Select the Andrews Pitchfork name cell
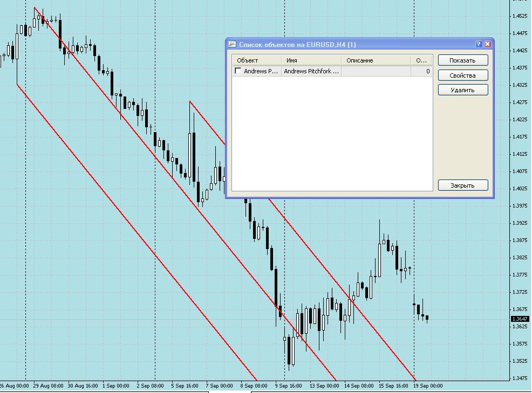Viewport: 532px width, 393px height. tap(311, 71)
